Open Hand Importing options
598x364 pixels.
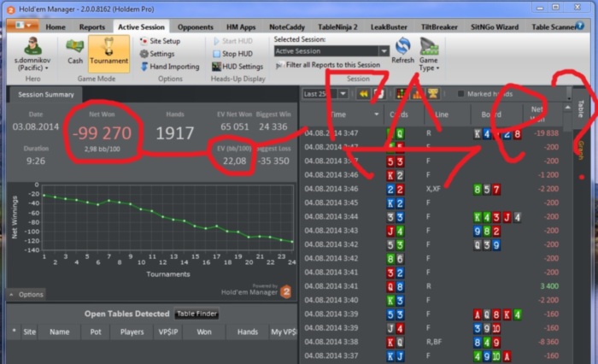[x=170, y=67]
